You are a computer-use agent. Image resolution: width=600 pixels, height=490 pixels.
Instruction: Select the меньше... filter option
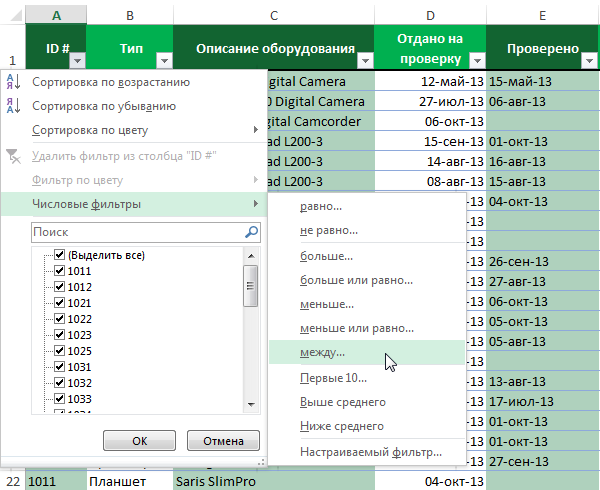tap(367, 304)
